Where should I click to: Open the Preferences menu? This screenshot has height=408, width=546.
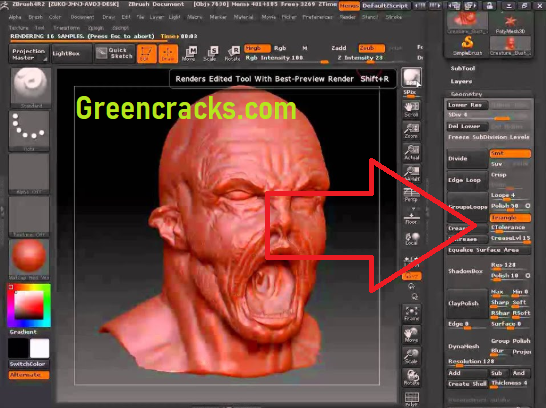[317, 17]
